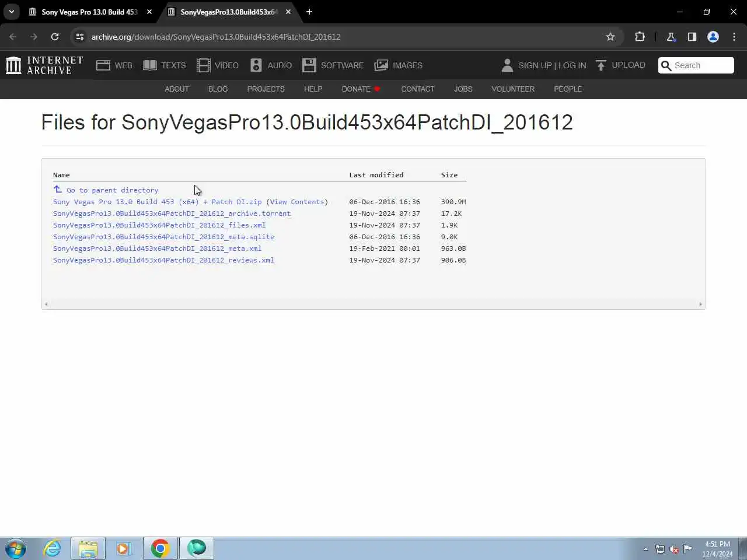This screenshot has height=560, width=747.
Task: Open the TEXTS book icon
Action: click(150, 65)
